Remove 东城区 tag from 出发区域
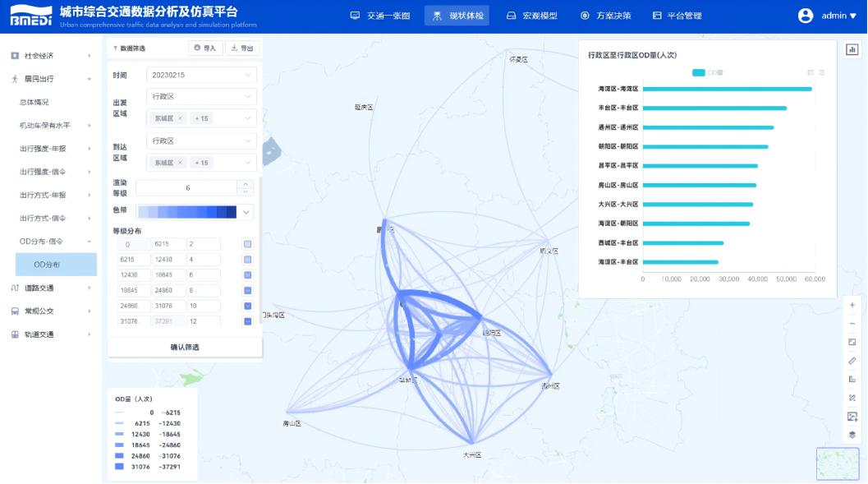The height and width of the screenshot is (484, 868). pos(180,118)
